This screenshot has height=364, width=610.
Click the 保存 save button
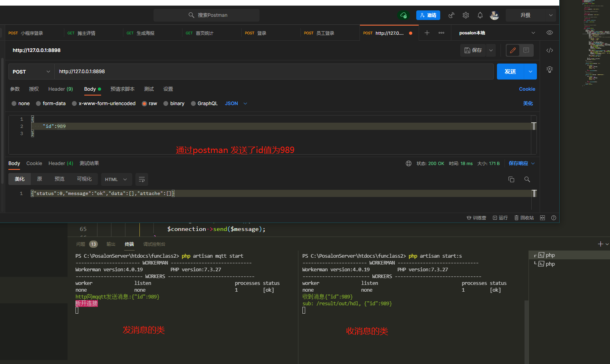[473, 50]
